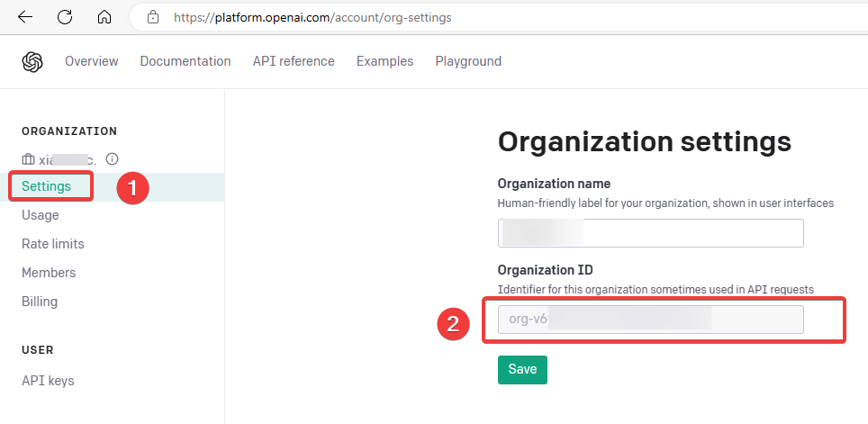The height and width of the screenshot is (424, 868).
Task: Click the browser back arrow
Action: [25, 17]
